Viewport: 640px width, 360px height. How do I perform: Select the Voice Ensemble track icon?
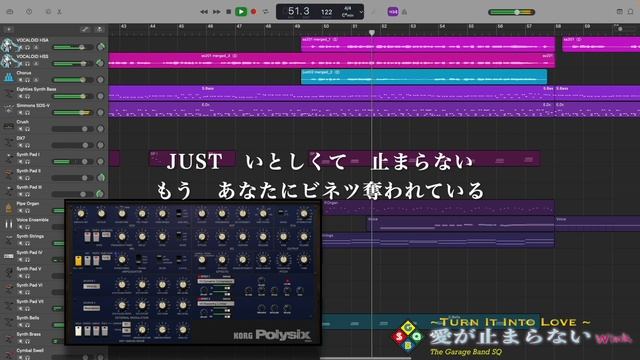click(8, 224)
